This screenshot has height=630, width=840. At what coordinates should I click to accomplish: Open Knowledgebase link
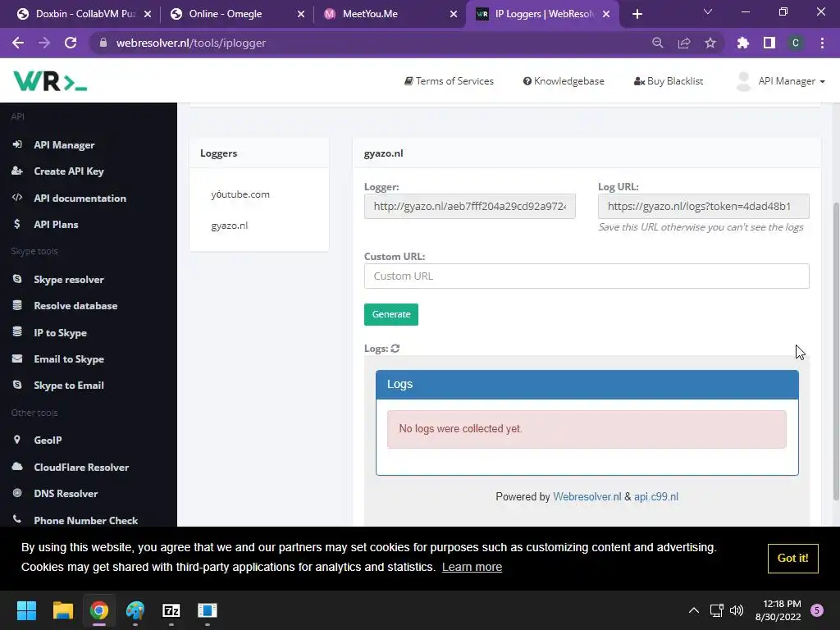click(564, 81)
